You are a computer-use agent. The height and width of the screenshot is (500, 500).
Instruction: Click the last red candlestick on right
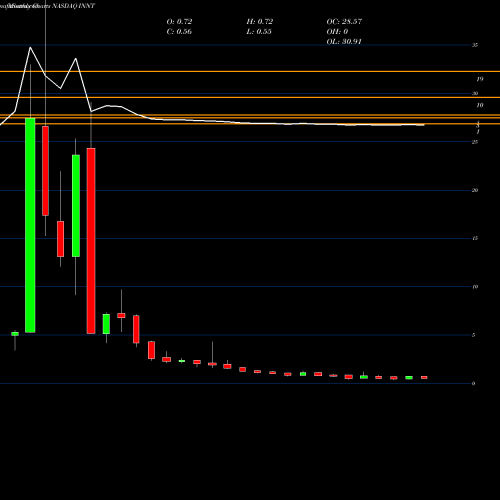pos(424,377)
